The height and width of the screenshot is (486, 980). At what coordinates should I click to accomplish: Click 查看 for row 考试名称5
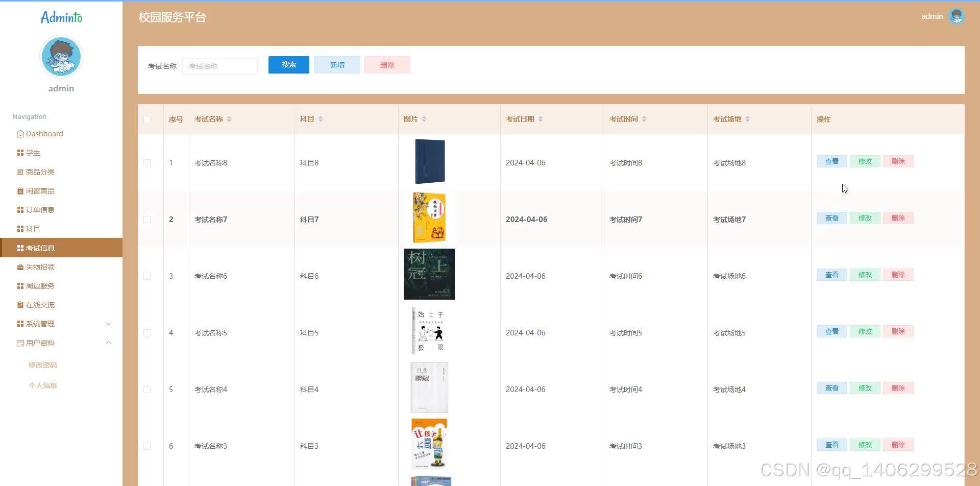[x=832, y=331]
